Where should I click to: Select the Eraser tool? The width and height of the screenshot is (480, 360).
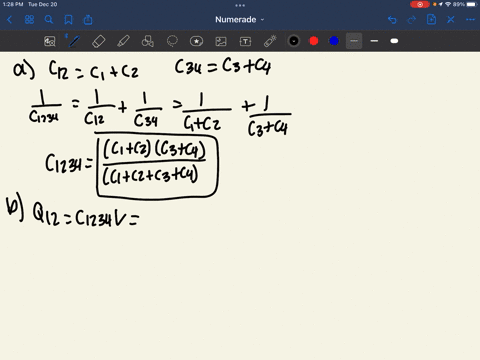tap(98, 41)
